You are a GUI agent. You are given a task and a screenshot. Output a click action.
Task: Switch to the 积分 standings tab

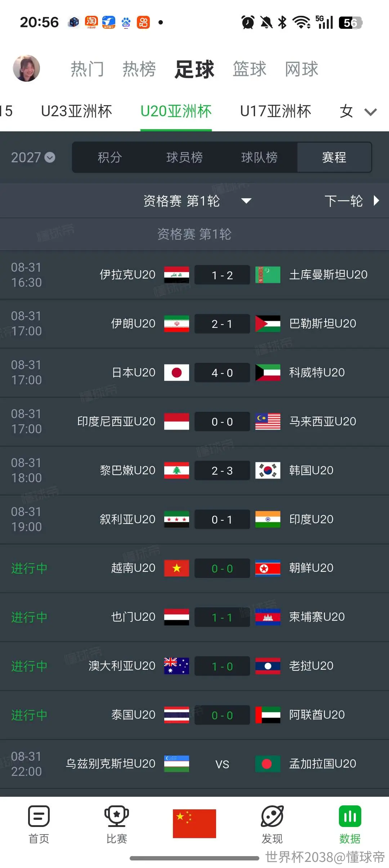pyautogui.click(x=110, y=157)
